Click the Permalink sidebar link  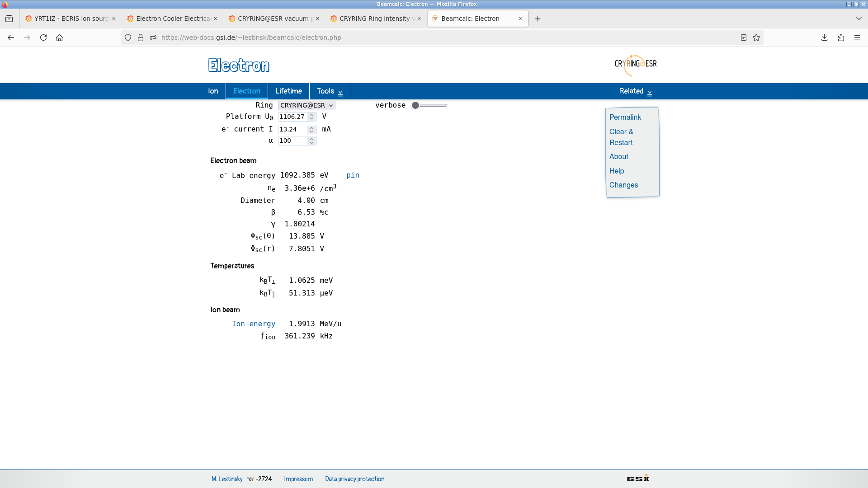[x=625, y=117]
